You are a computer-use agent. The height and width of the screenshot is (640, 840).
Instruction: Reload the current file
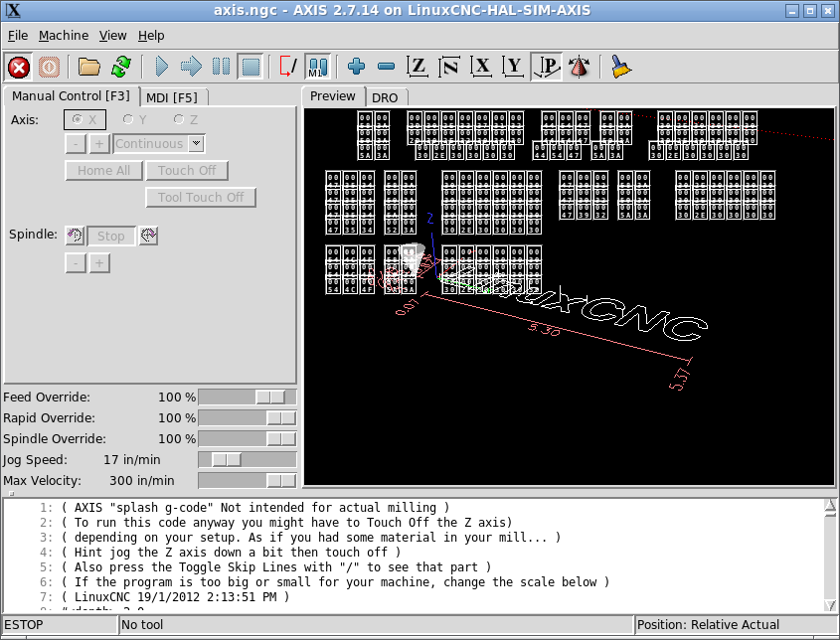click(x=121, y=67)
